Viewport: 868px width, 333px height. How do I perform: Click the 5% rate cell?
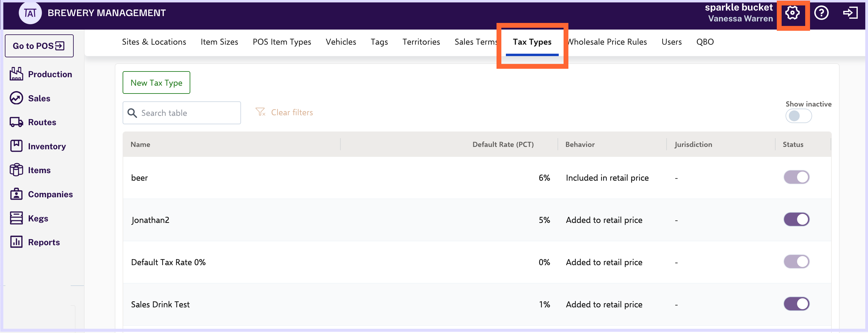coord(544,220)
